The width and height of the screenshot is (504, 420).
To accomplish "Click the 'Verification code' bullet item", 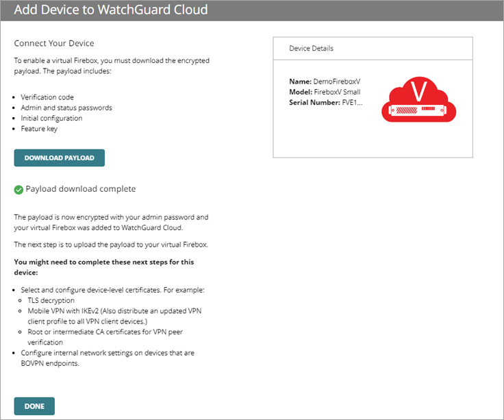I will pos(47,97).
